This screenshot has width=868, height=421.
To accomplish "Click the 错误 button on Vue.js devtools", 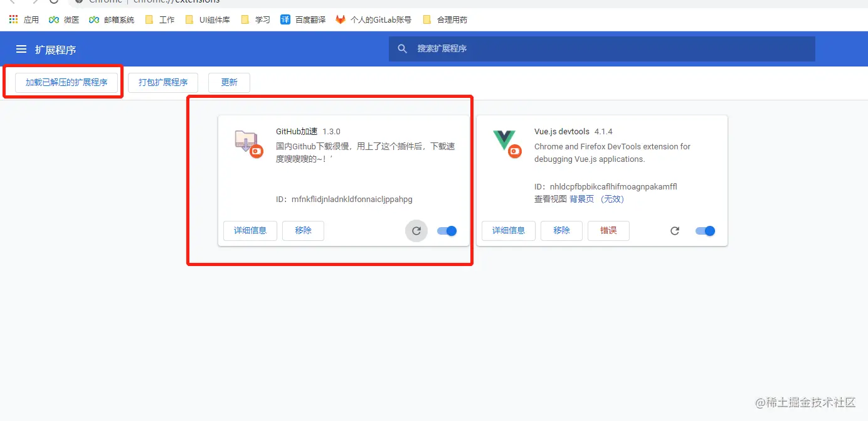I will tap(608, 230).
